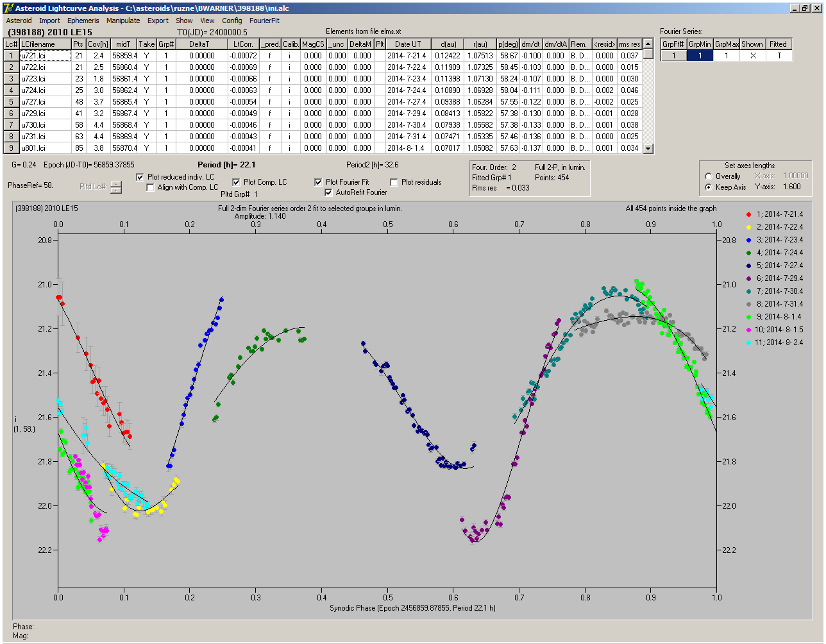Open the View menu
This screenshot has height=644, width=826.
tap(207, 21)
